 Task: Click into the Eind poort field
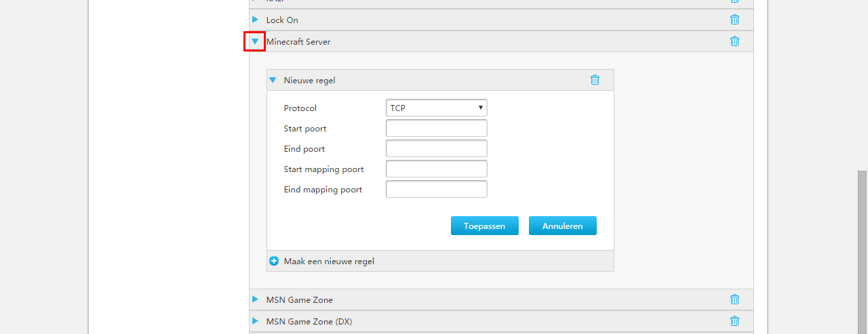[436, 148]
